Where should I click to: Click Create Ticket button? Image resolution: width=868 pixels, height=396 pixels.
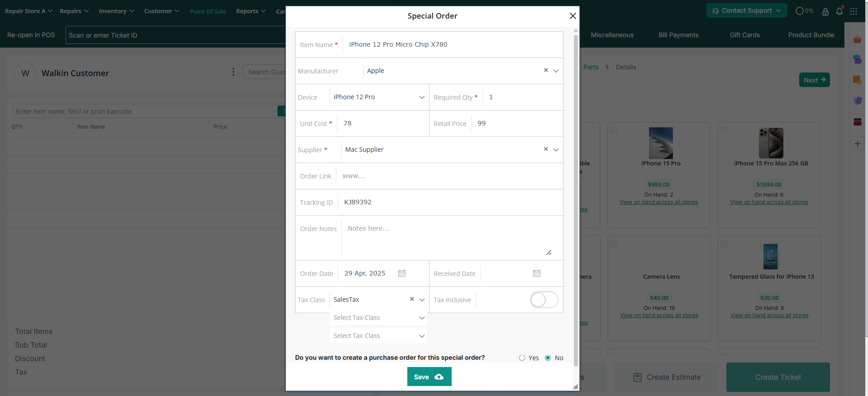[778, 377]
